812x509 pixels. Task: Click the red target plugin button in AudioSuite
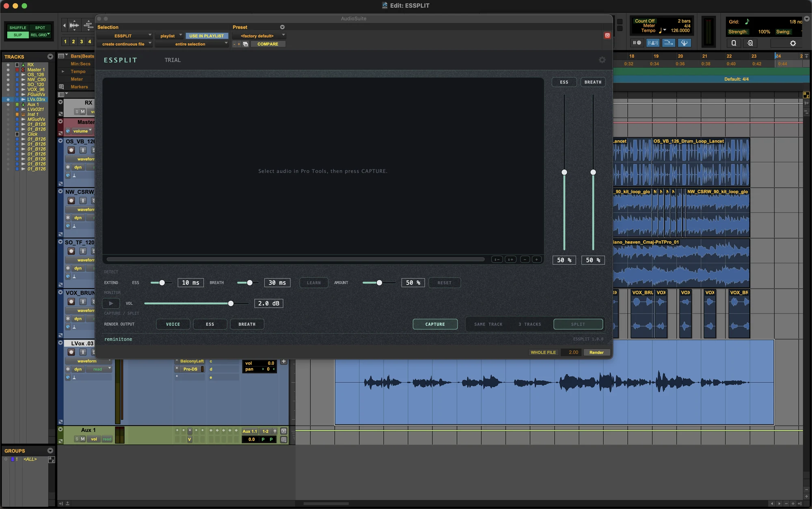click(607, 35)
